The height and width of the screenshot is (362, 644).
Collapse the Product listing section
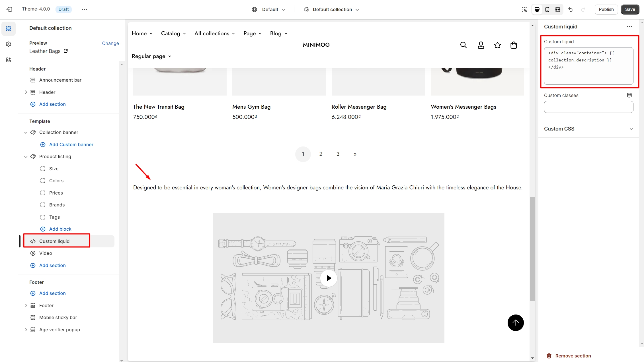[x=26, y=156]
